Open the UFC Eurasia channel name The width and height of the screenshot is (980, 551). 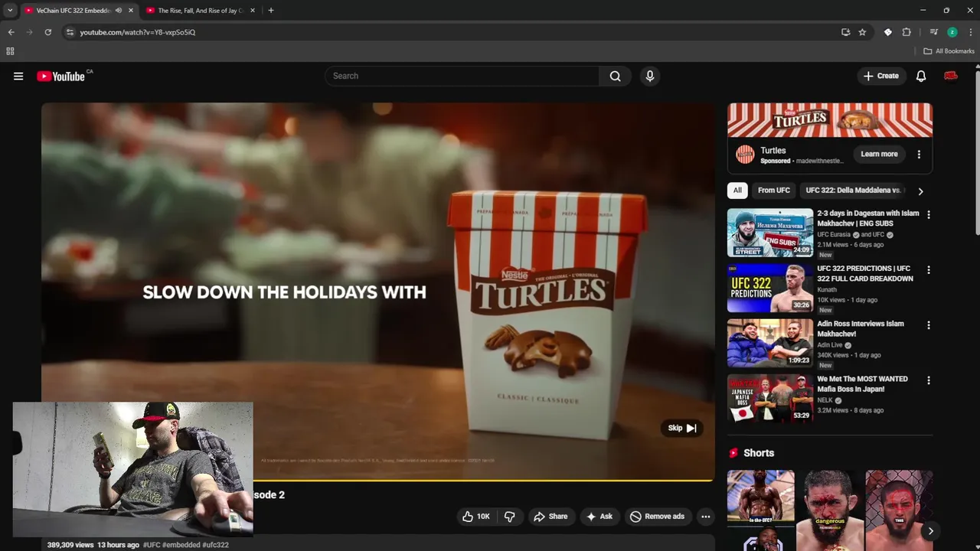(834, 235)
